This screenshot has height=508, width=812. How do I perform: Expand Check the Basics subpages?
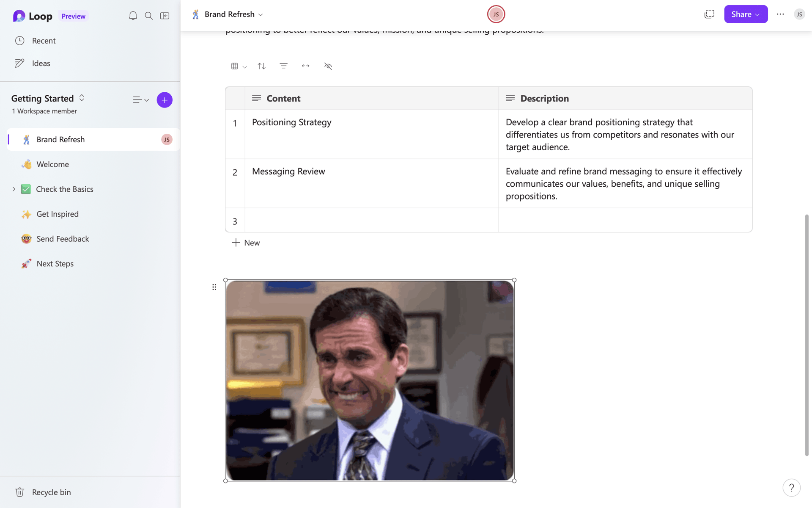coord(14,189)
